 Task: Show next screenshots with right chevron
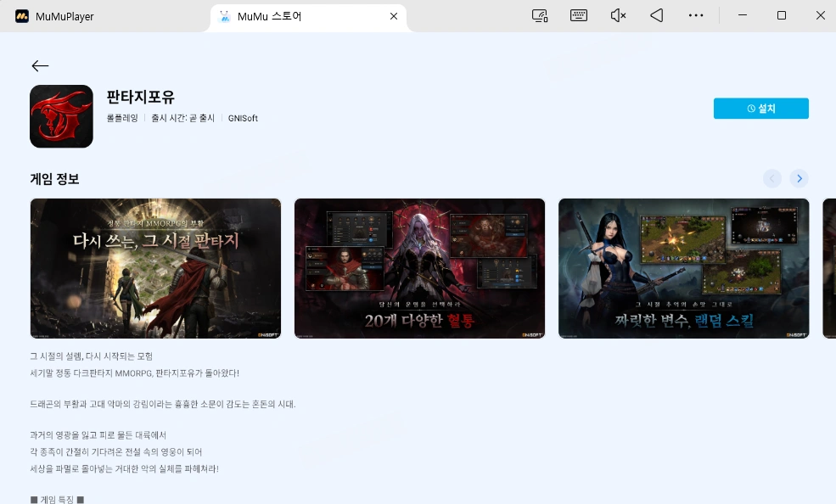[x=799, y=178]
